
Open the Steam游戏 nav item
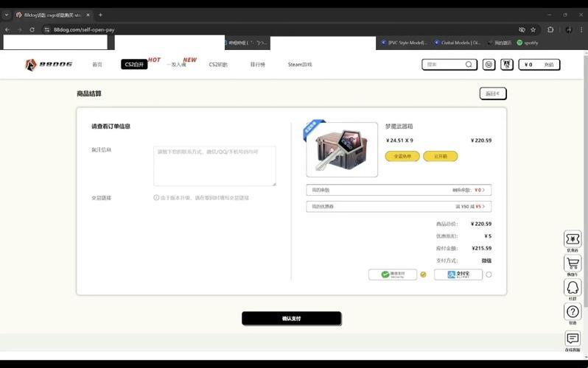300,65
